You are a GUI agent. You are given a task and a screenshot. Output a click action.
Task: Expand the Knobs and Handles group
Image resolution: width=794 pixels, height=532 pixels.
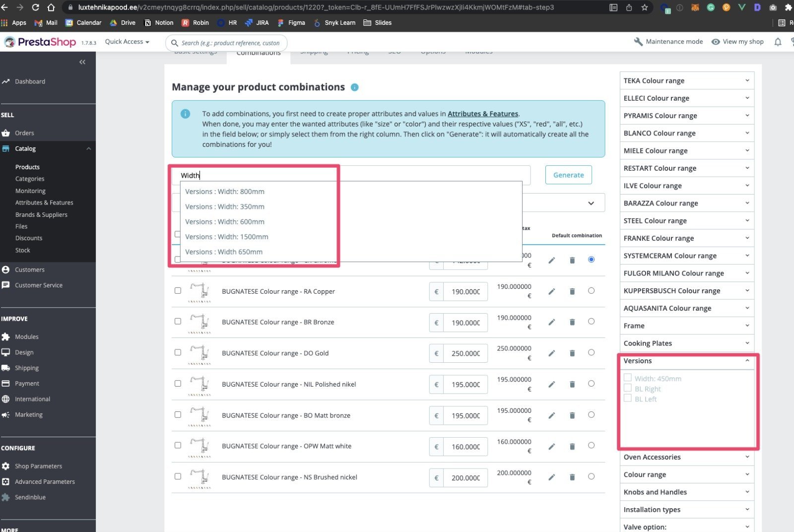[687, 492]
